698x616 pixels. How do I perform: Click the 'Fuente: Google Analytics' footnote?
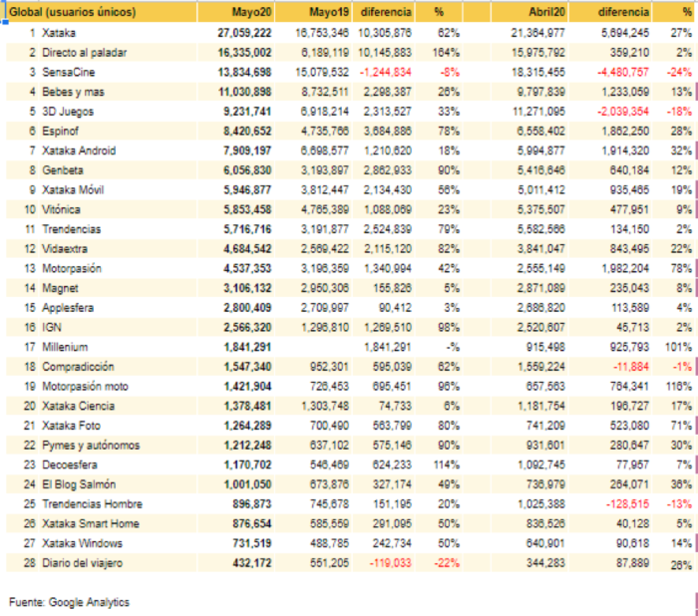click(69, 602)
